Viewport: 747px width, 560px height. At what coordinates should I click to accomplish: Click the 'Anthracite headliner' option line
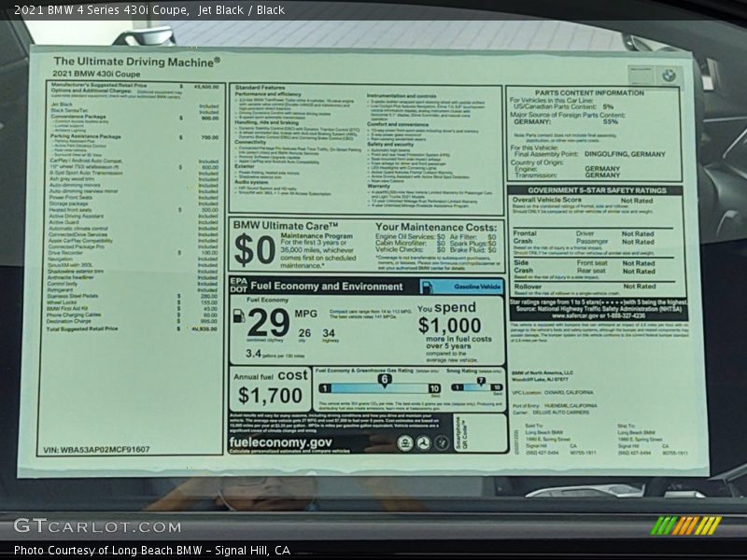133,277
